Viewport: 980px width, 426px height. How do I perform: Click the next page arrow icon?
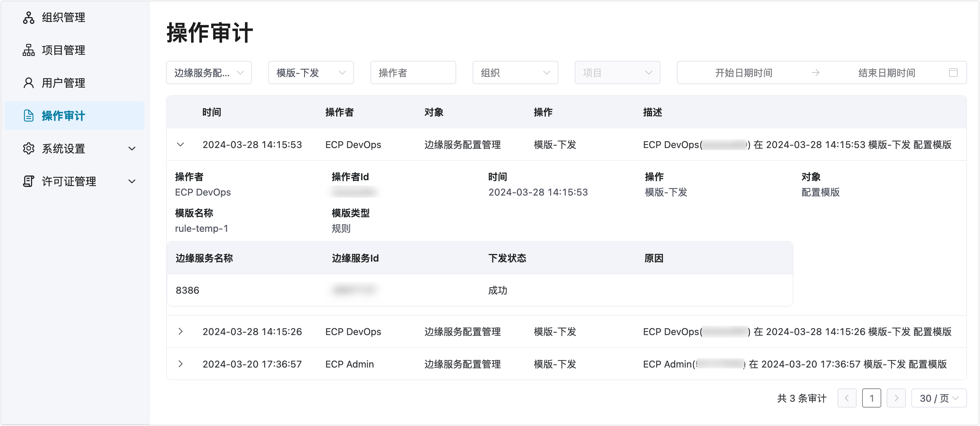896,398
